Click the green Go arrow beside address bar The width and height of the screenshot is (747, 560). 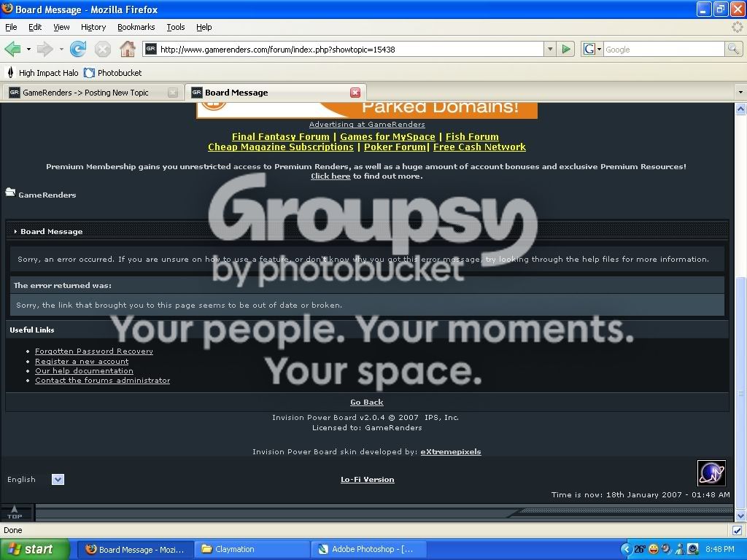pyautogui.click(x=566, y=49)
